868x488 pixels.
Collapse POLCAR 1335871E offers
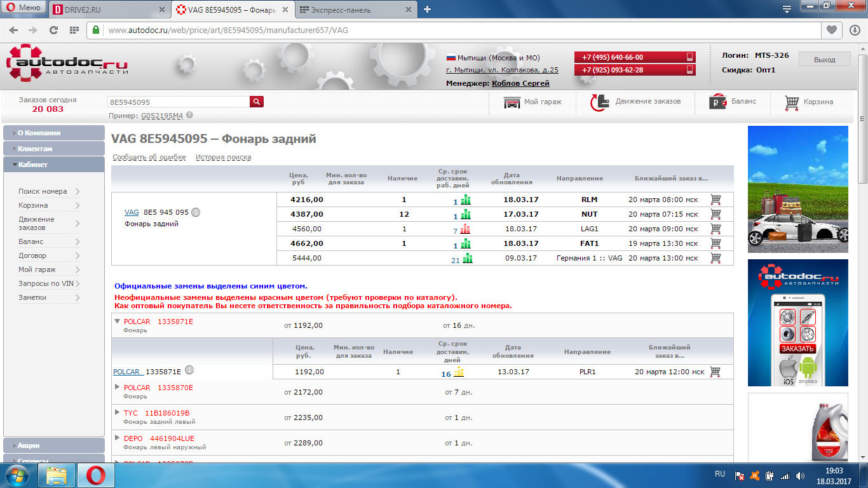coord(117,322)
